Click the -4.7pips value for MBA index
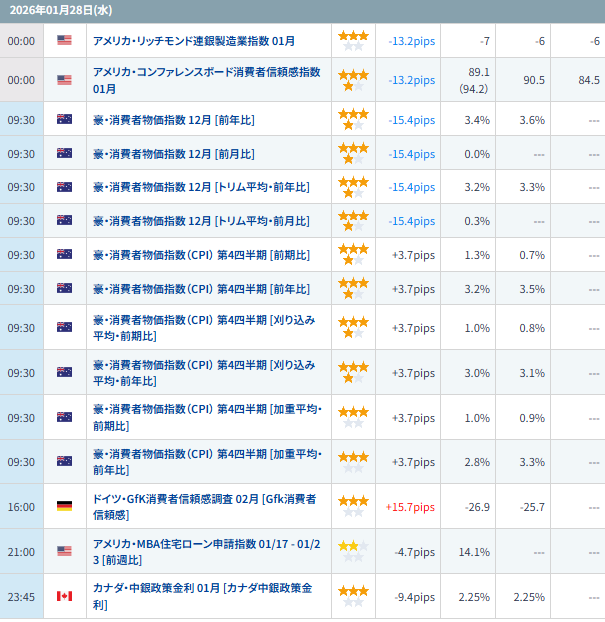The height and width of the screenshot is (622, 605). 412,551
